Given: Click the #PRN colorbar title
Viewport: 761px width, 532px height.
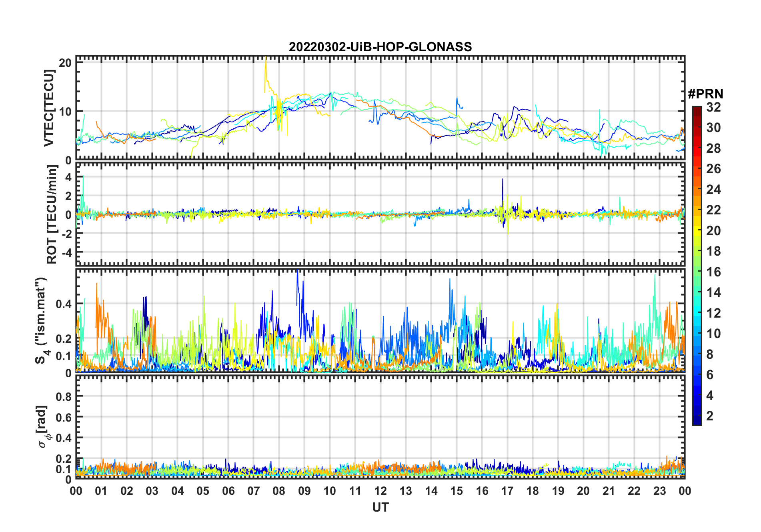Looking at the screenshot, I should tap(705, 94).
